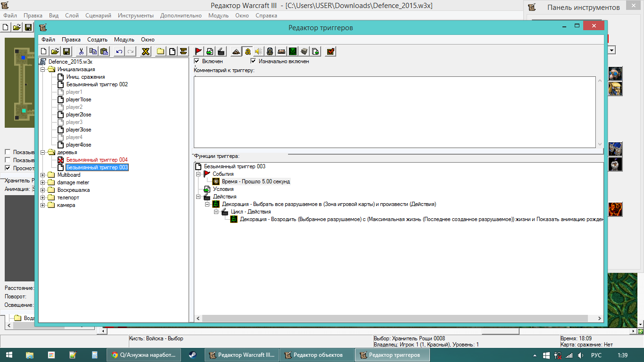Viewport: 644px width, 362px height.
Task: Click Steam icon in Windows taskbar
Action: 193,355
